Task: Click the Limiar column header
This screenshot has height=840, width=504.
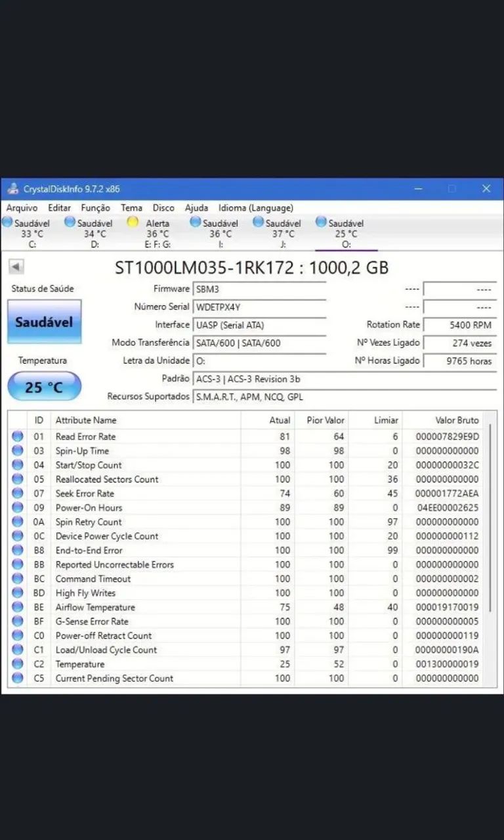Action: pos(375,420)
